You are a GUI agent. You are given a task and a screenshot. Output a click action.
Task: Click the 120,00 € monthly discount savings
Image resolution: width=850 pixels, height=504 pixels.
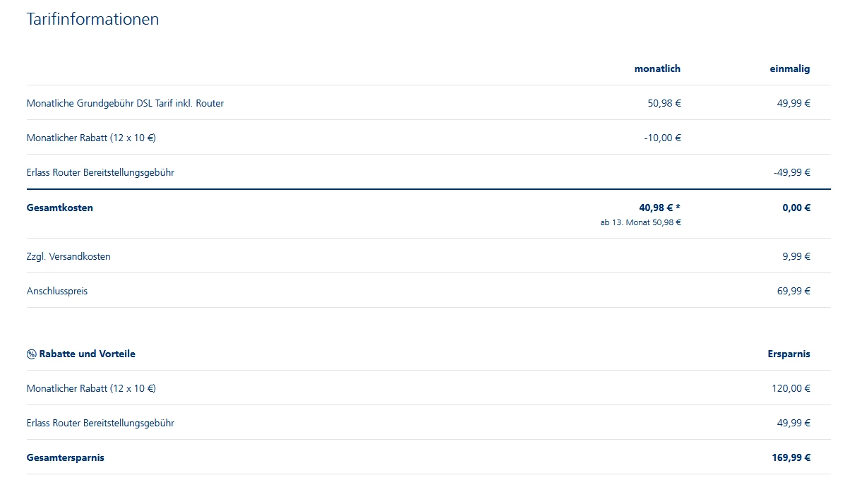point(791,388)
